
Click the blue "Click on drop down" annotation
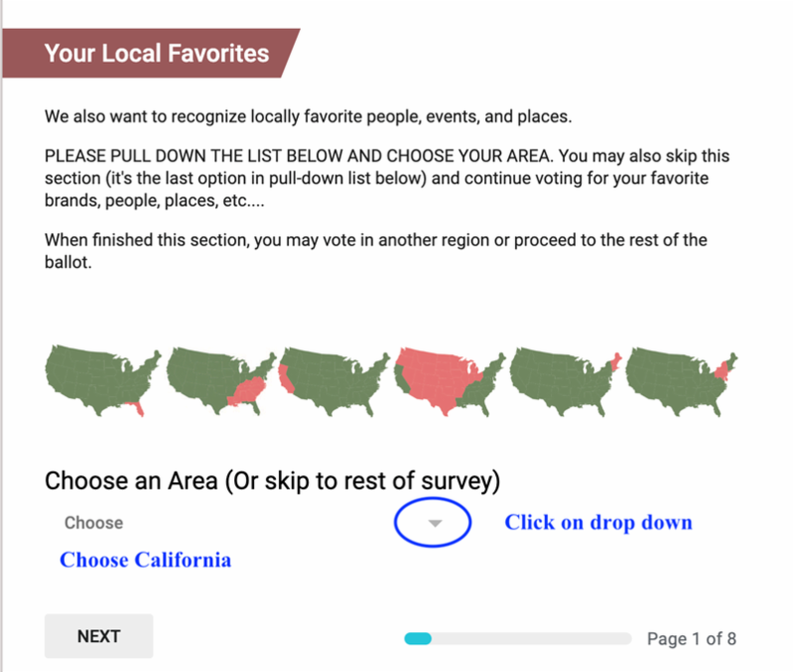[597, 522]
